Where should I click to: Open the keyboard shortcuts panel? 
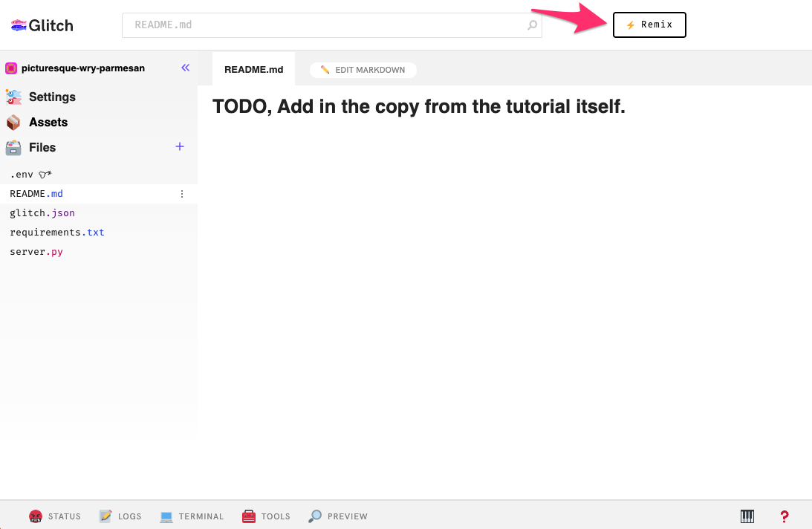(x=747, y=516)
